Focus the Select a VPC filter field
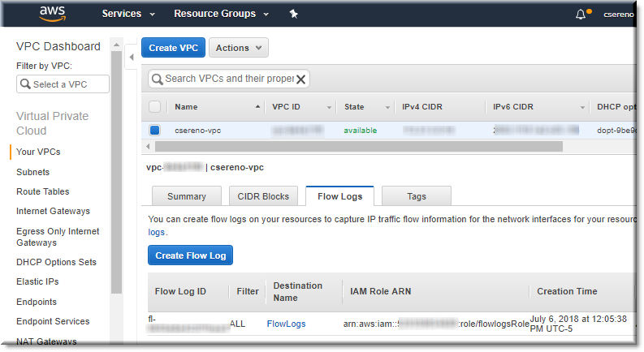The height and width of the screenshot is (352, 644). coord(63,84)
